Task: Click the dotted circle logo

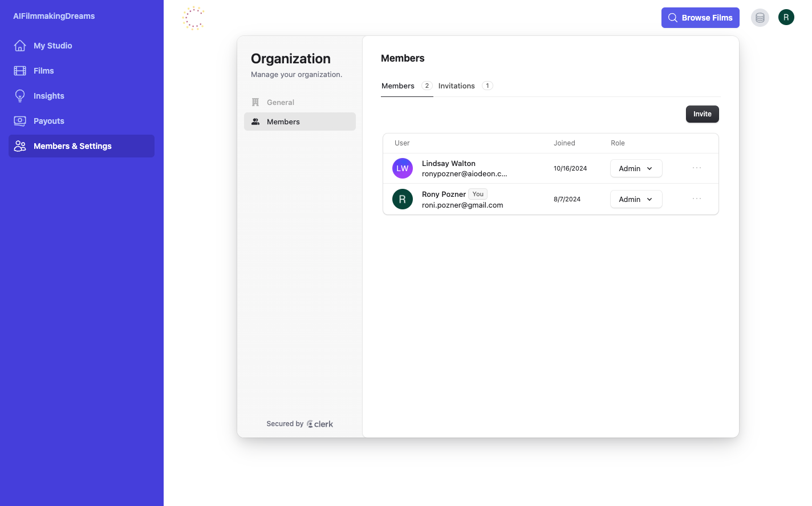Action: tap(193, 18)
